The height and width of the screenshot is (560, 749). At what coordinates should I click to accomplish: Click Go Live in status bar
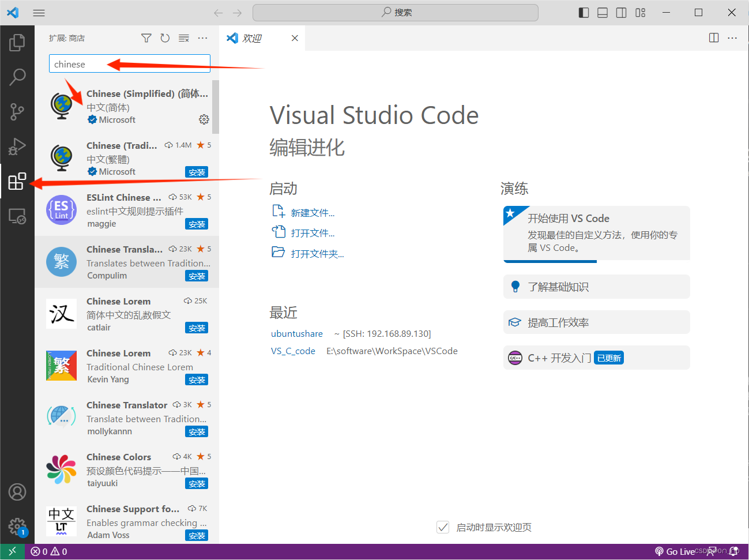tap(675, 552)
